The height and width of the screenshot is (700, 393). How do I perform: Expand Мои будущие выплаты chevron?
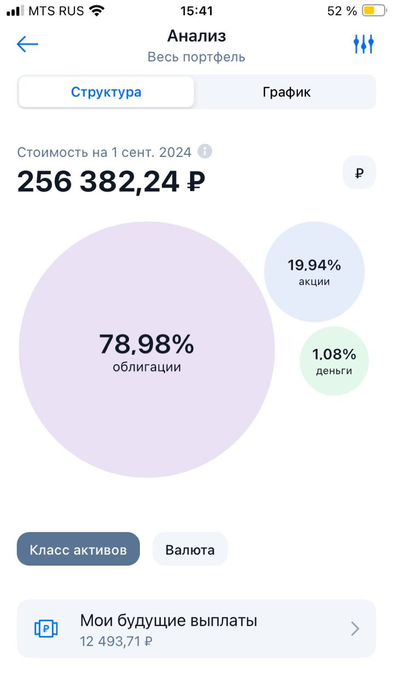click(x=355, y=629)
